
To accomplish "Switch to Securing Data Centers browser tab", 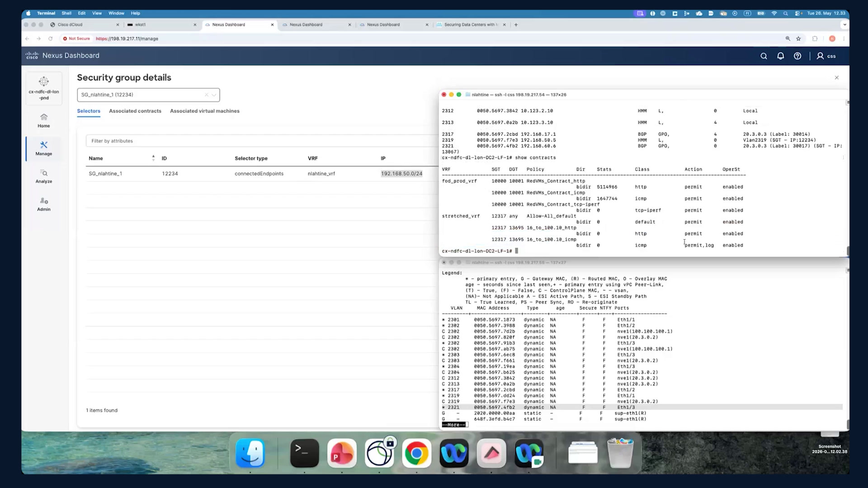I will click(x=470, y=25).
